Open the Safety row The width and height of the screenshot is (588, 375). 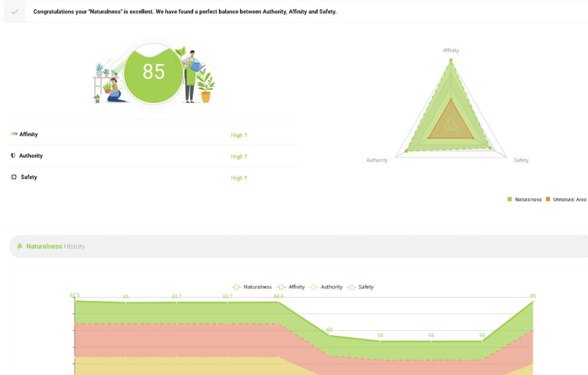point(153,177)
